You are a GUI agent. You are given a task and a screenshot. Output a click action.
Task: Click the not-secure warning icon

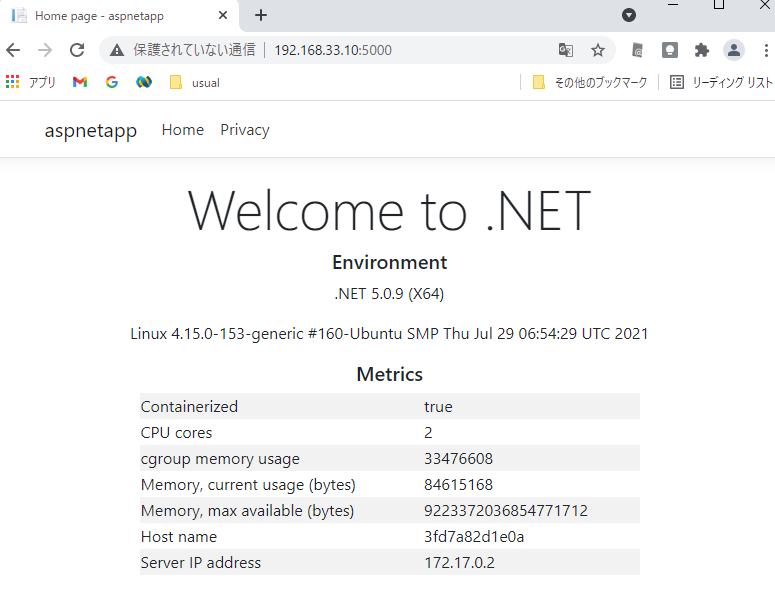tap(117, 50)
